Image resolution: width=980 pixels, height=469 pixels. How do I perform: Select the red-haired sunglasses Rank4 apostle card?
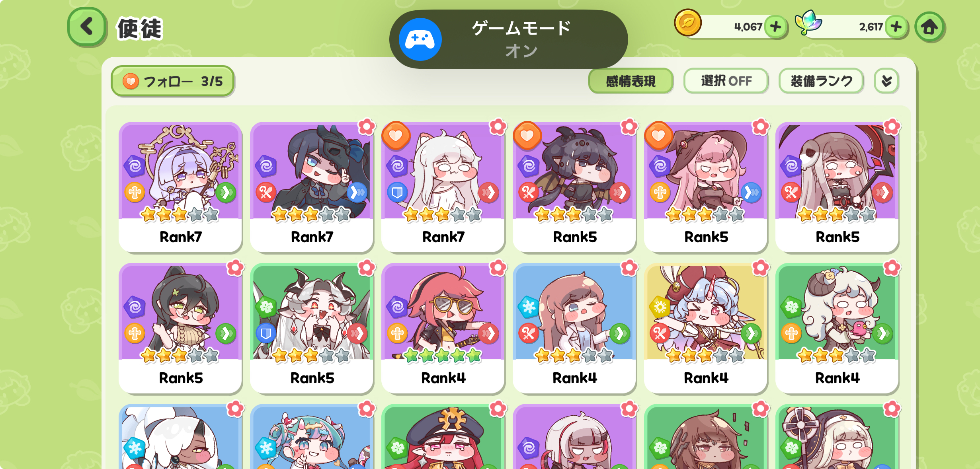443,328
